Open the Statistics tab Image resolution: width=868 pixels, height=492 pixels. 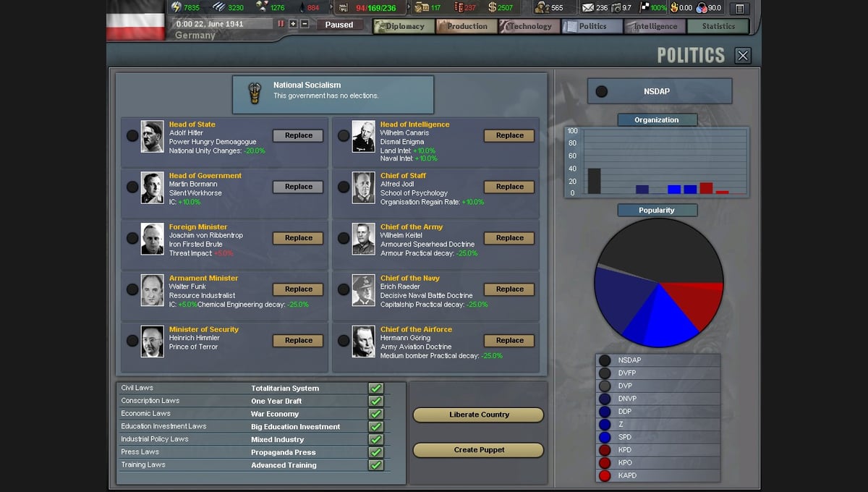pos(718,26)
